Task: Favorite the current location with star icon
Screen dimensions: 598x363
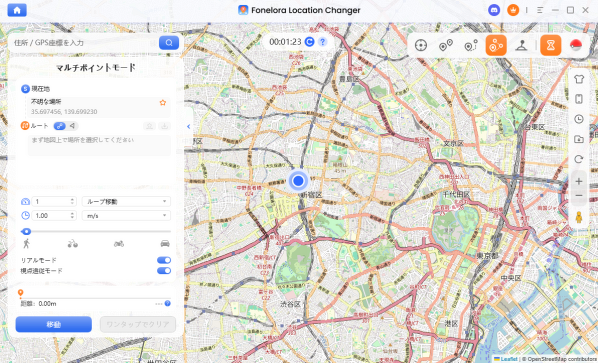Action: (x=163, y=103)
